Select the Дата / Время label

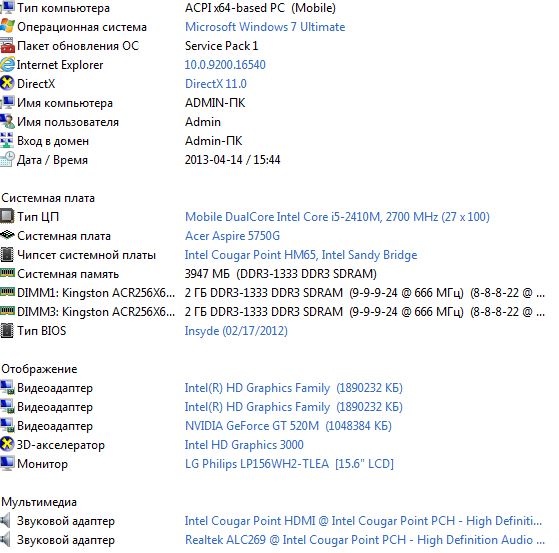(52, 160)
